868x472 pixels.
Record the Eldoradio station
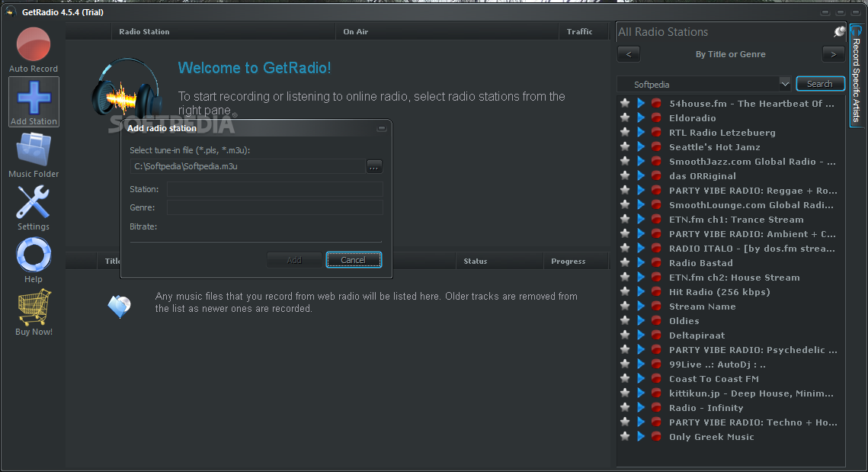coord(656,117)
